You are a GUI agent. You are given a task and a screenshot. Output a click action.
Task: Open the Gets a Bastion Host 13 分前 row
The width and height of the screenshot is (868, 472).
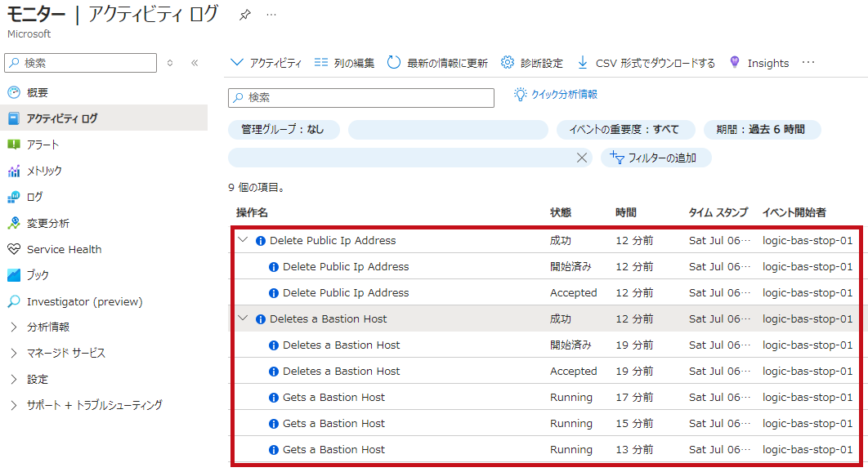(x=546, y=450)
